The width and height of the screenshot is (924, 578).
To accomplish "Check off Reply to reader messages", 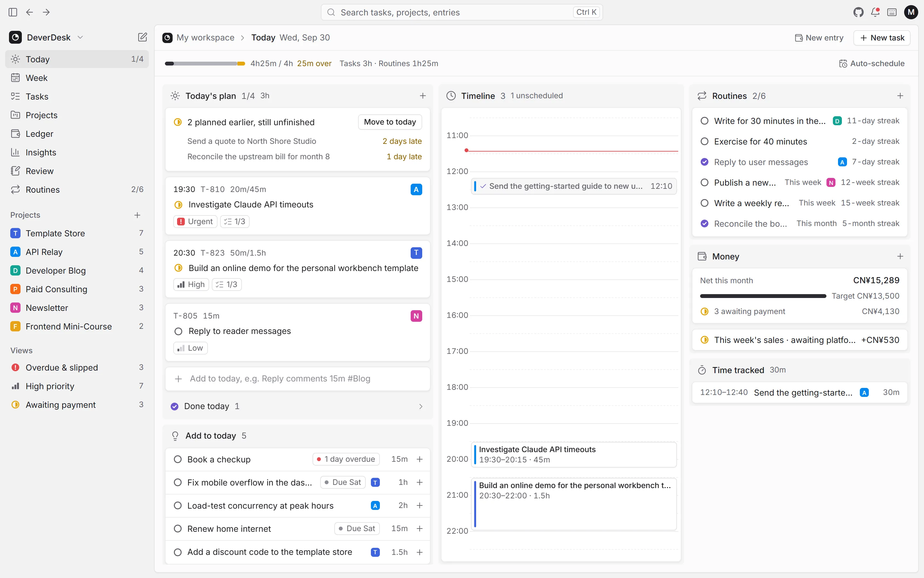I will point(178,331).
